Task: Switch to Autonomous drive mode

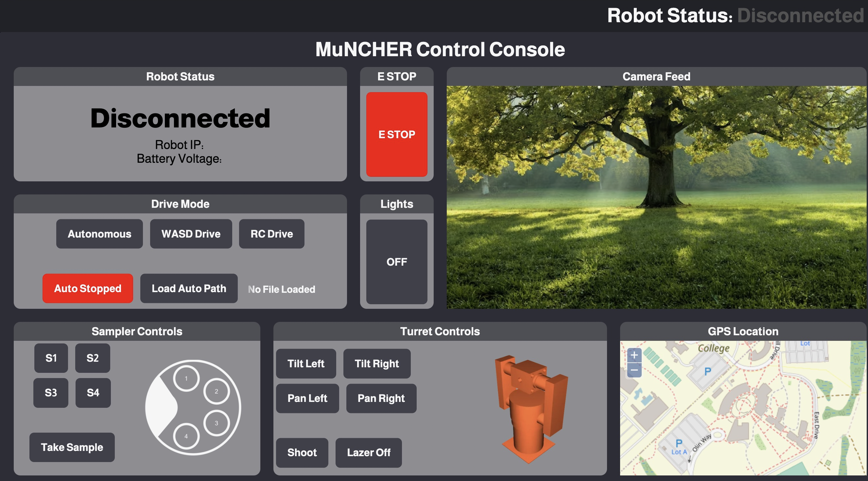Action: point(99,234)
